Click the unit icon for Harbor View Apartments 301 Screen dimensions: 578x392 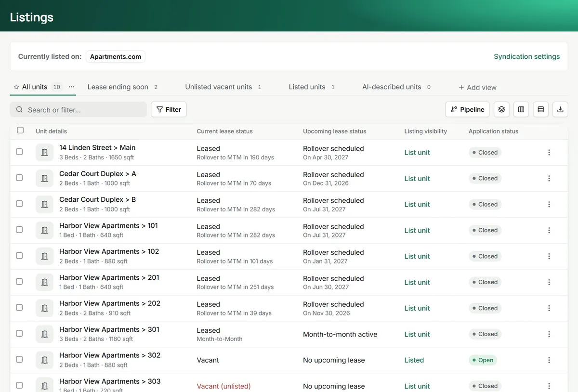(x=44, y=334)
